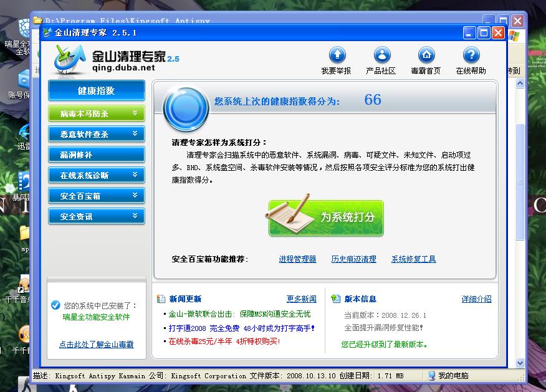Expand 安全资讯 section
Screen dimensions: 546x392
tap(97, 216)
